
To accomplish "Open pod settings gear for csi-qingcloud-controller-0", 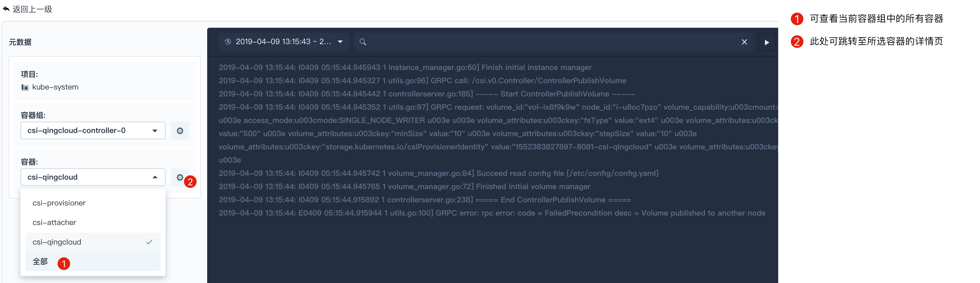I will click(x=180, y=131).
